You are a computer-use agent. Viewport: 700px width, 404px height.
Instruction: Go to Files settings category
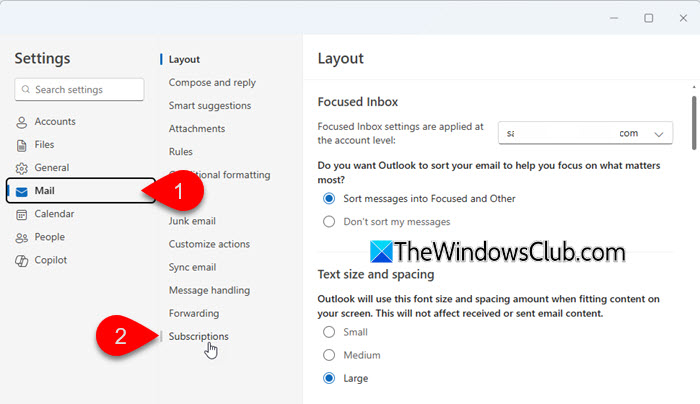pos(44,145)
